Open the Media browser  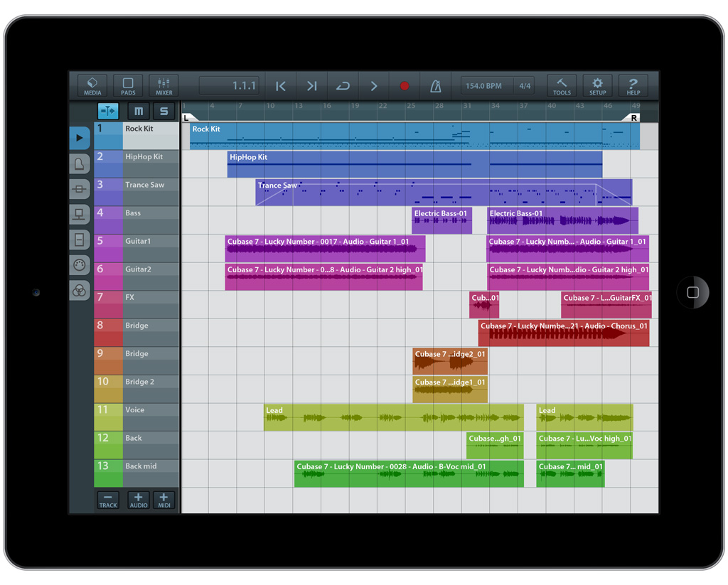[x=92, y=85]
